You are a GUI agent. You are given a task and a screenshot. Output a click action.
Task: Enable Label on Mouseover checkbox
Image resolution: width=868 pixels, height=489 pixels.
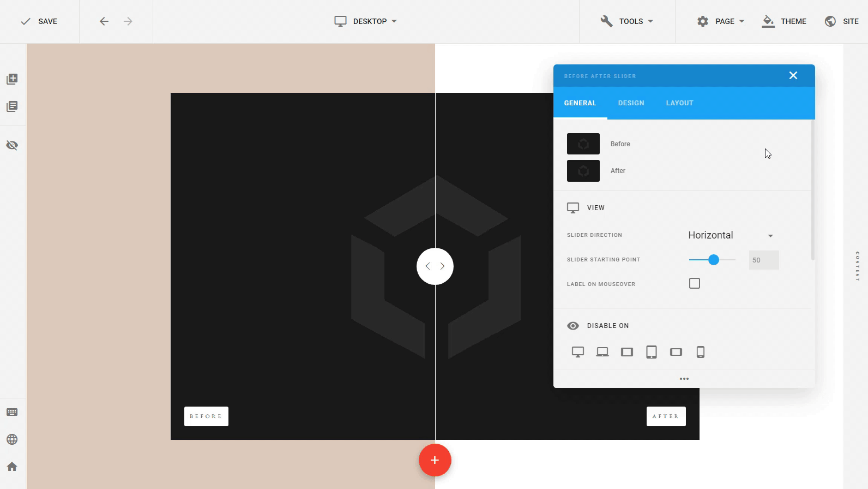(x=695, y=283)
